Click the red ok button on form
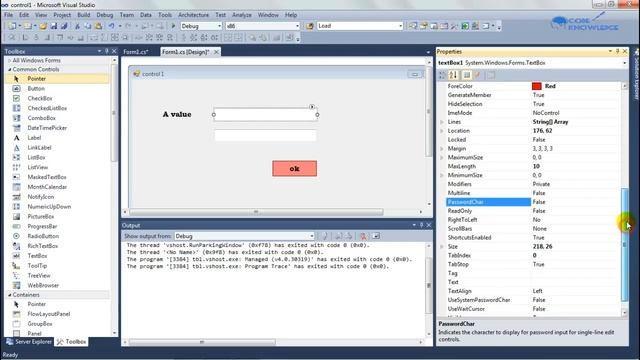Viewport: 640px width, 360px height. [x=294, y=168]
